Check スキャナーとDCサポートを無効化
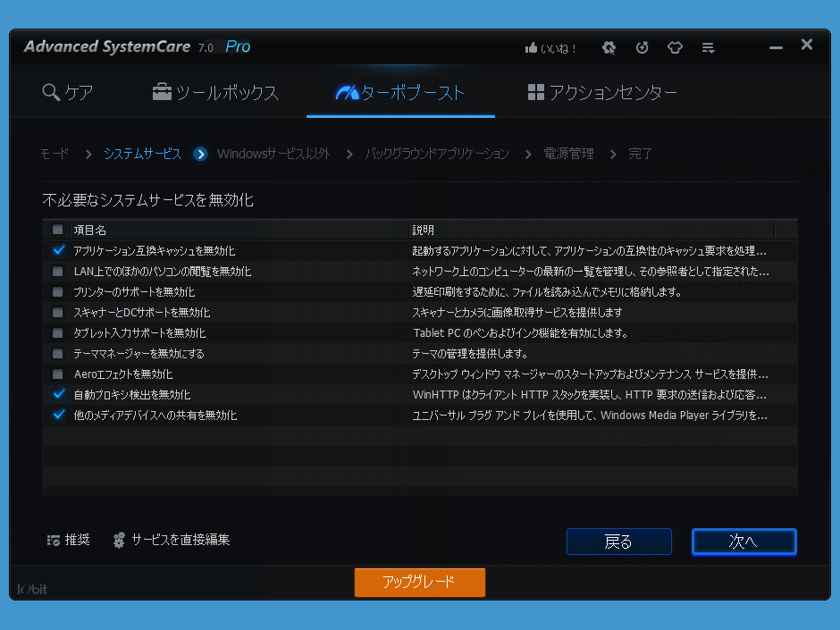This screenshot has width=840, height=630. (57, 313)
